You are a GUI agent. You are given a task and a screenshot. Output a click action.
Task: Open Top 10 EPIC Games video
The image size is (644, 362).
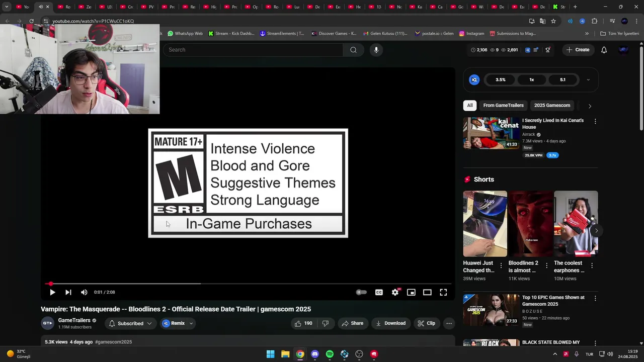tap(491, 310)
